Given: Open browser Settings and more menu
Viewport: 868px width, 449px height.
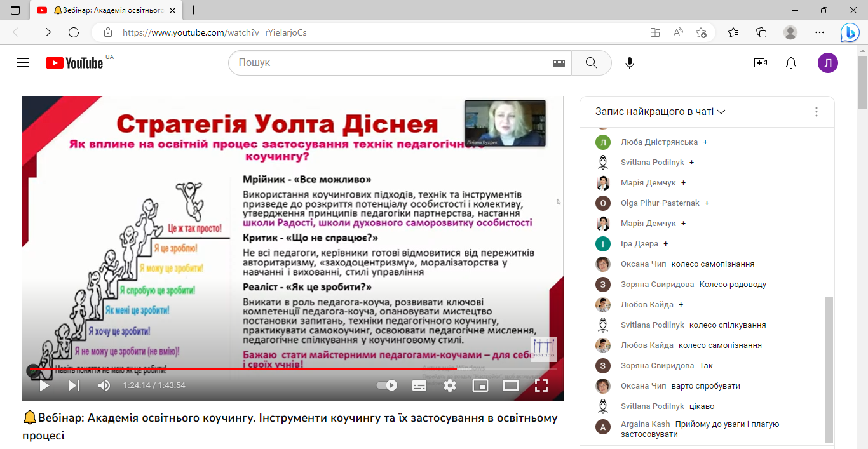Looking at the screenshot, I should click(x=820, y=32).
